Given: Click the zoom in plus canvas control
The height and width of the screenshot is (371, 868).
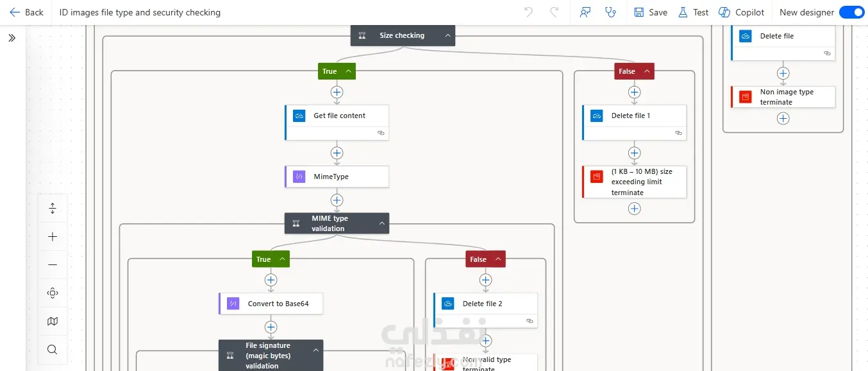Looking at the screenshot, I should pyautogui.click(x=53, y=237).
